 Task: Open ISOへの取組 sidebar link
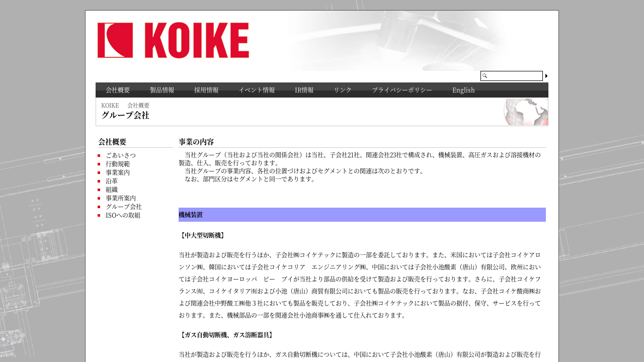click(123, 215)
